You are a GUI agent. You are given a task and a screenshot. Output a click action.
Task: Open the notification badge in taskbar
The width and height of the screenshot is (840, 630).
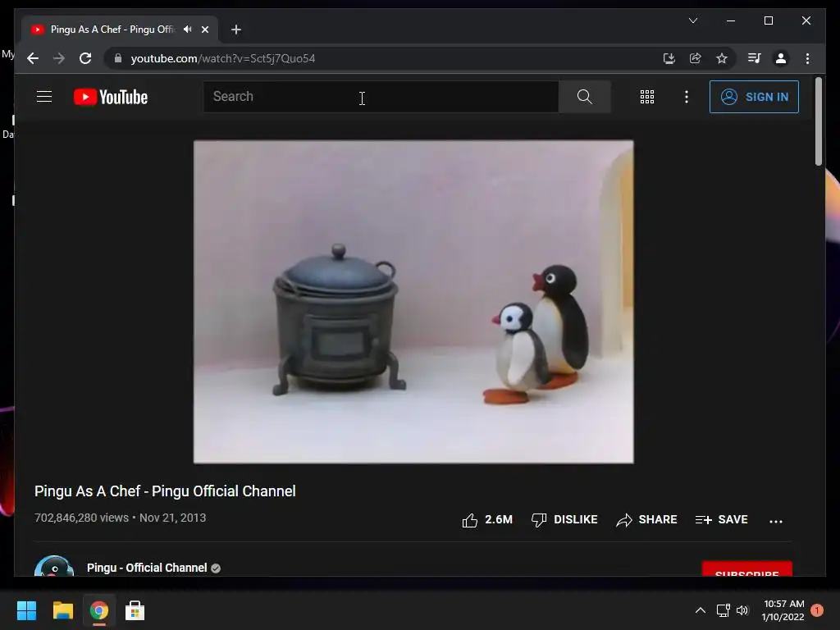pyautogui.click(x=817, y=610)
